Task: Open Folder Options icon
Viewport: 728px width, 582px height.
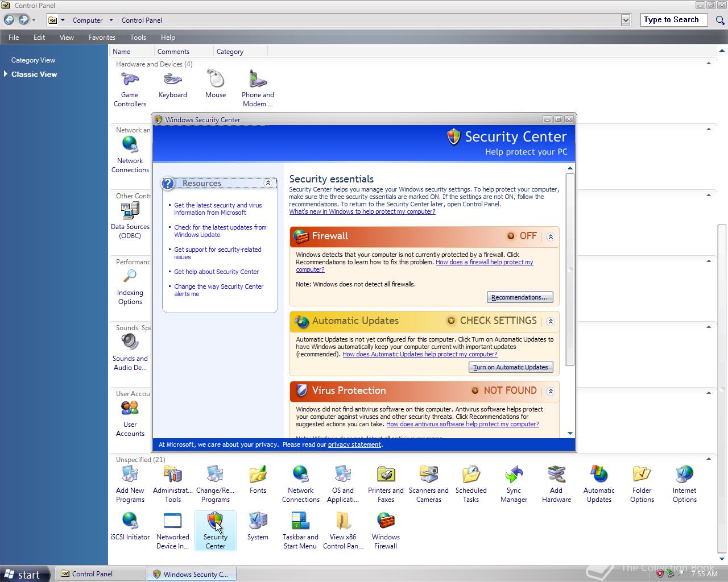Action: coord(642,484)
